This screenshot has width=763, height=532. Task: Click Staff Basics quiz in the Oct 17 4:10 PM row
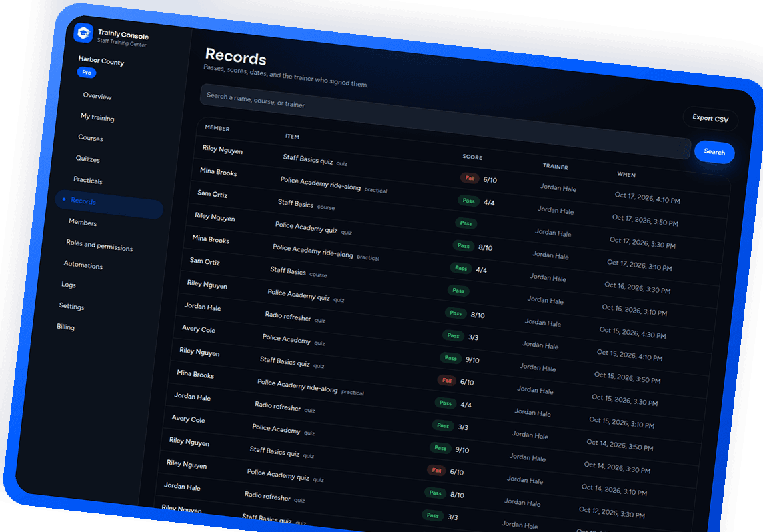coord(307,159)
